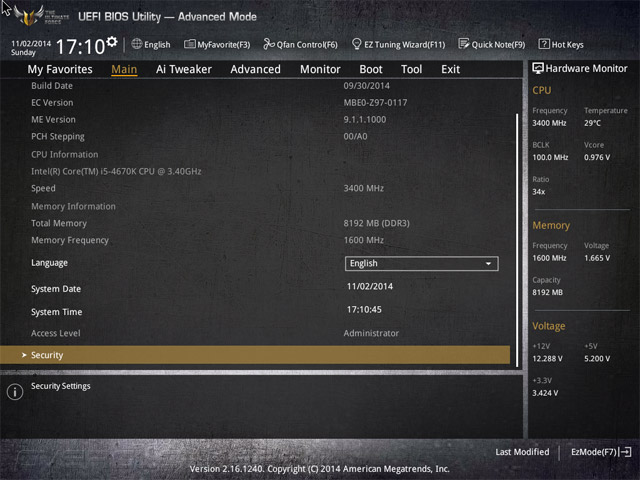Click the BCLK value 100.0 MHz
640x480 pixels.
[x=550, y=158]
